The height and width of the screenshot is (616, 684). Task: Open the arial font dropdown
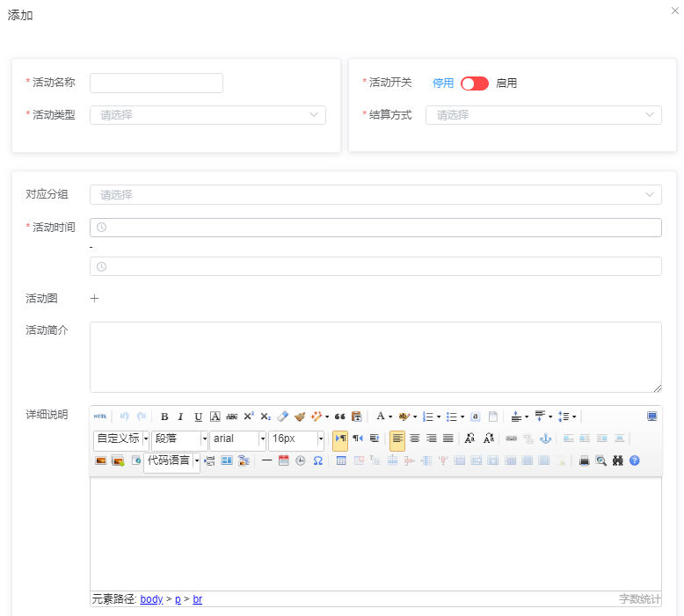click(x=237, y=439)
